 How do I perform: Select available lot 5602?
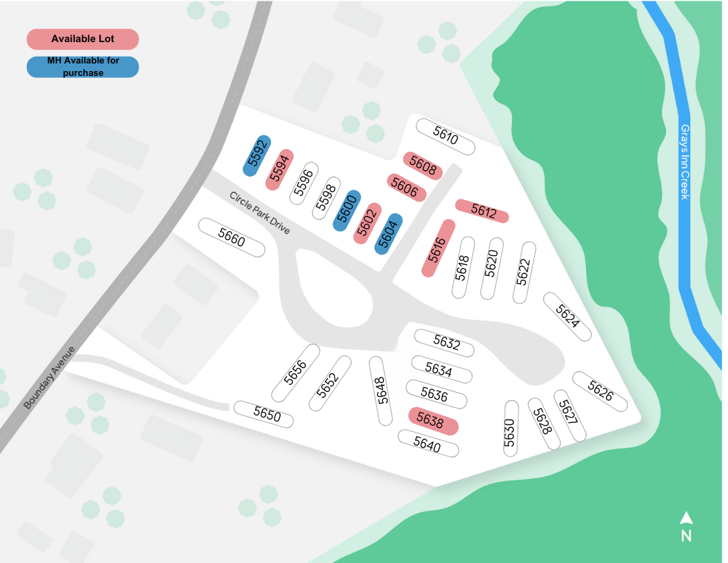click(x=367, y=224)
